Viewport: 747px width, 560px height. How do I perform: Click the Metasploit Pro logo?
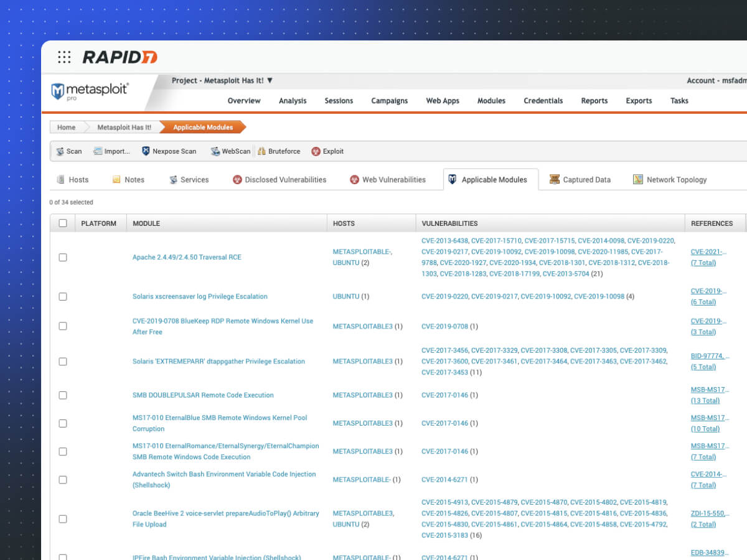pos(90,91)
